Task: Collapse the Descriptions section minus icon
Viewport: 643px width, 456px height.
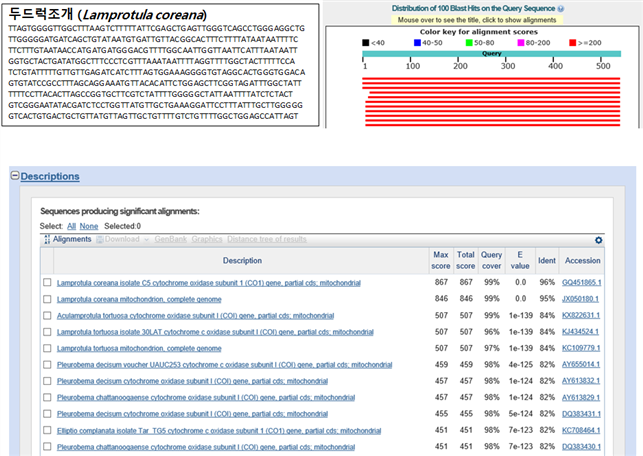Action: point(15,176)
